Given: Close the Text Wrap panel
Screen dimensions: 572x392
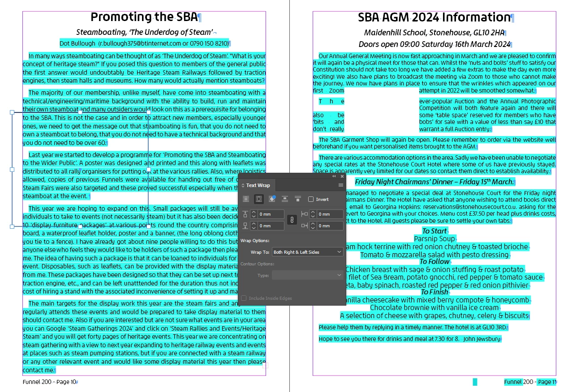Looking at the screenshot, I should pos(342,176).
